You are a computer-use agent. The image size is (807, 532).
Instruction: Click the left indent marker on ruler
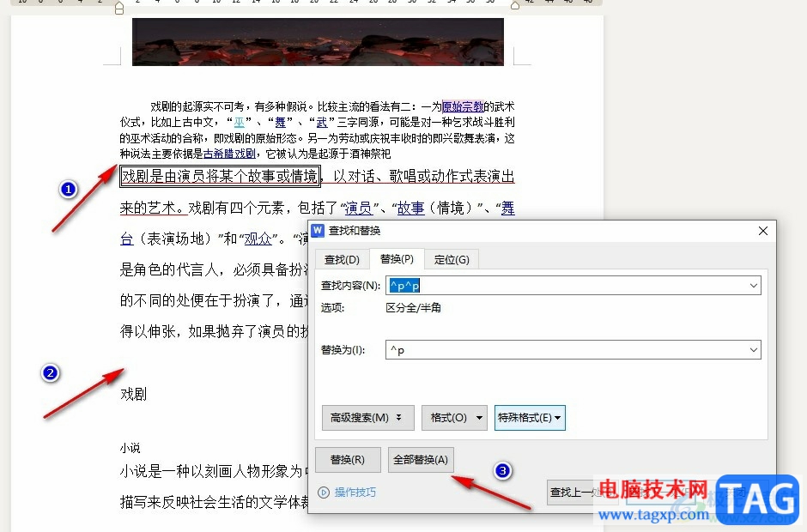point(118,9)
